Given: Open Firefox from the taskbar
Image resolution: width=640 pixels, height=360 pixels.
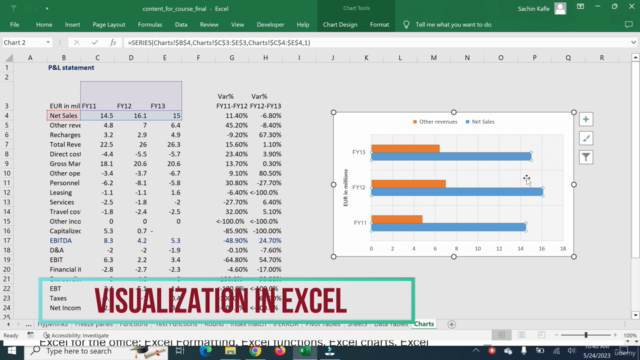Looking at the screenshot, I should click(280, 351).
